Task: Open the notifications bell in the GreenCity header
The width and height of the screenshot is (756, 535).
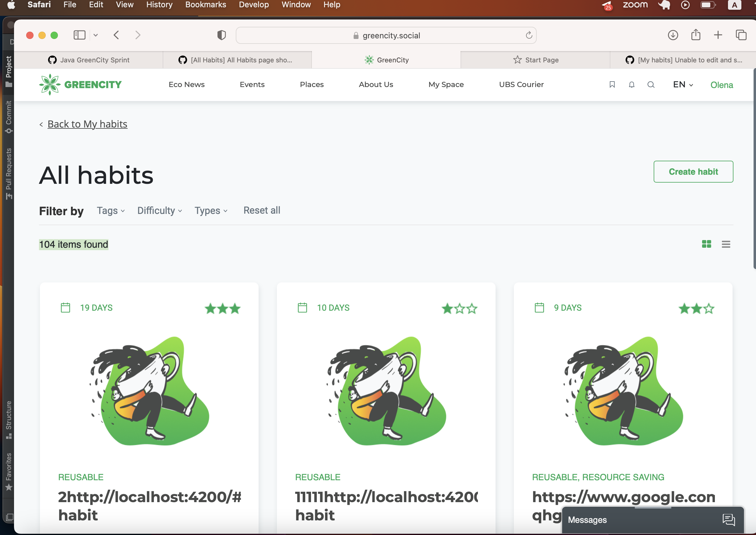Action: (631, 85)
